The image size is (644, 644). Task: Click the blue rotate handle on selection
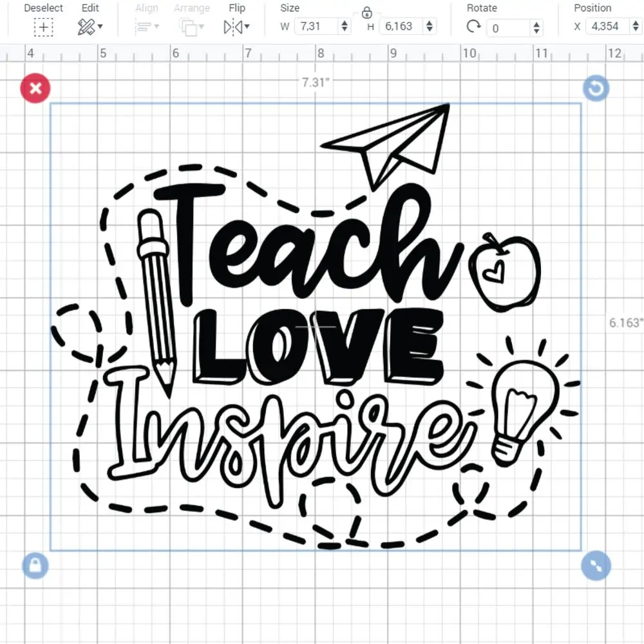tap(596, 88)
